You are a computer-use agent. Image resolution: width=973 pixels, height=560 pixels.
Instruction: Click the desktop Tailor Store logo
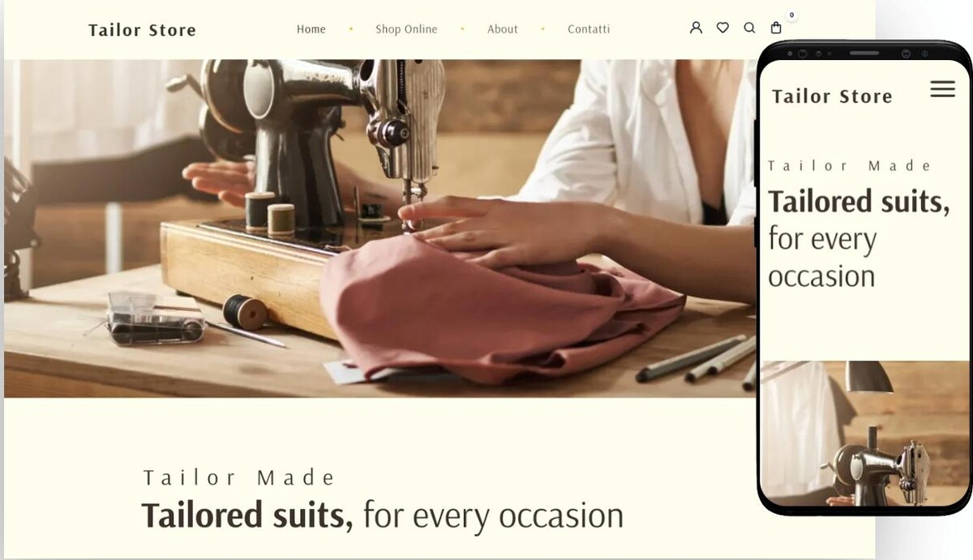click(142, 31)
